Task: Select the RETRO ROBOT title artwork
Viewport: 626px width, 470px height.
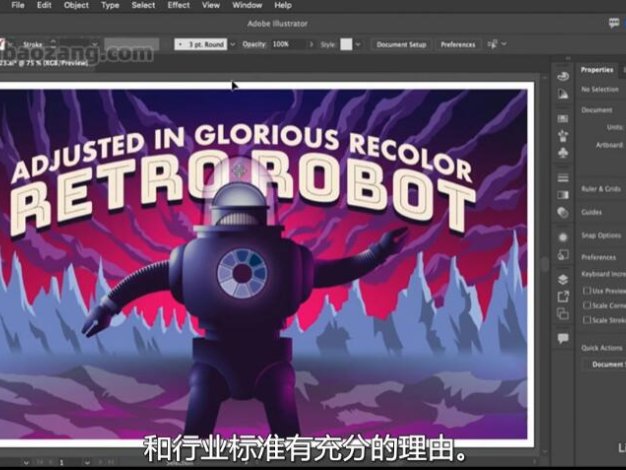Action: (x=244, y=194)
